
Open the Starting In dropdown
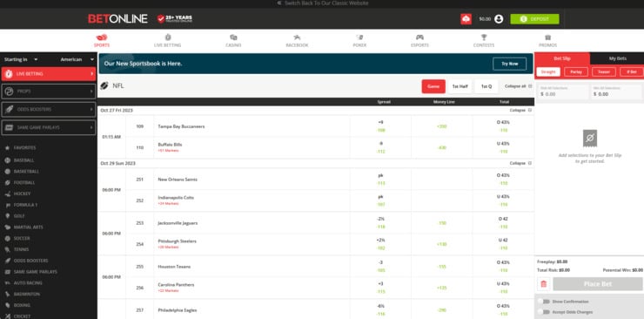click(21, 59)
